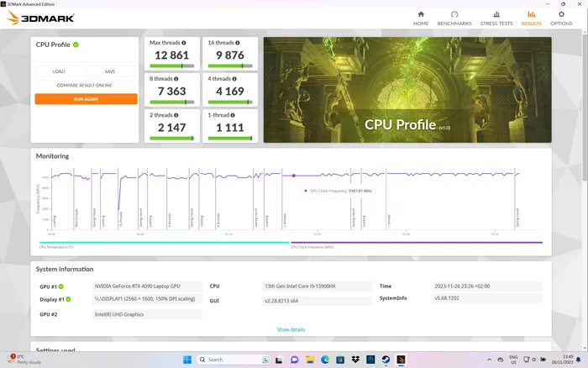Open the weather widget showing Partly cloudy
588x368 pixels.
tap(24, 360)
